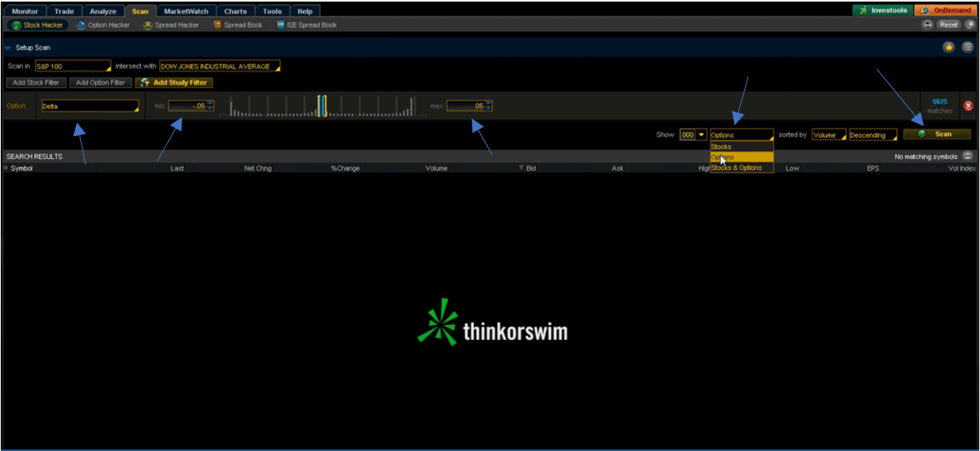Sort by the Net Chng column header

(257, 168)
